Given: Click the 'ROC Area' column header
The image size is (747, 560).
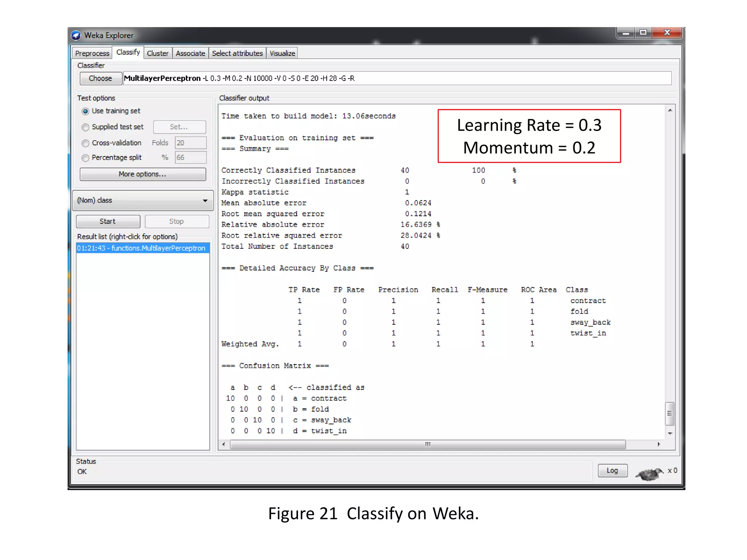Looking at the screenshot, I should click(539, 290).
